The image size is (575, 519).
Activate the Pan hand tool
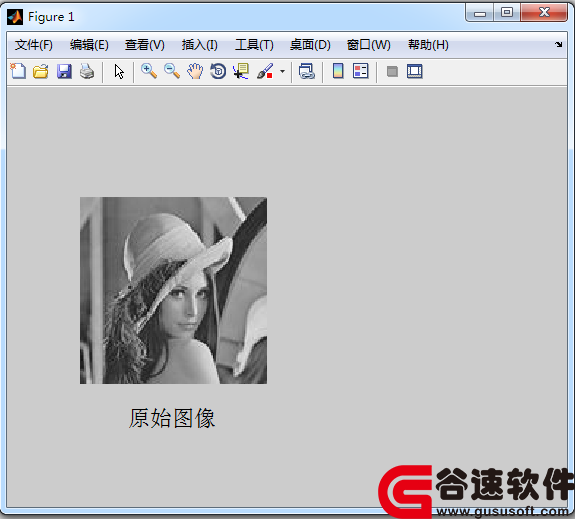(x=195, y=71)
